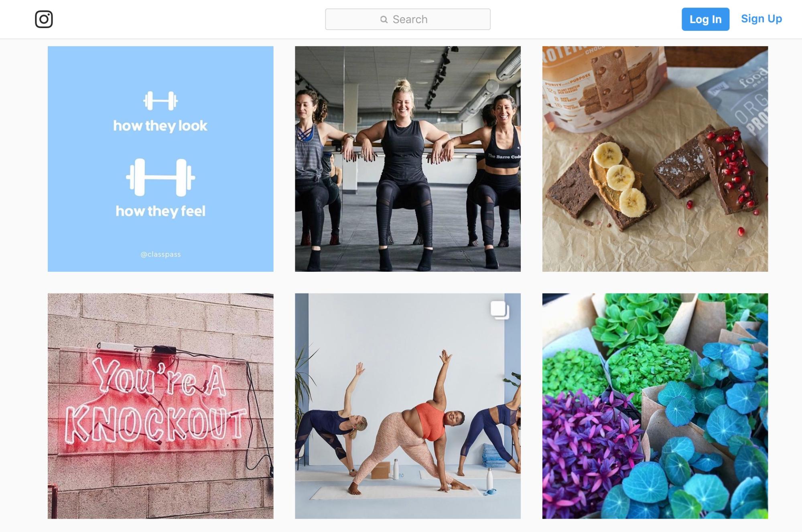View the colorful microgreens plants post
Screen dimensions: 802x532
tap(655, 406)
